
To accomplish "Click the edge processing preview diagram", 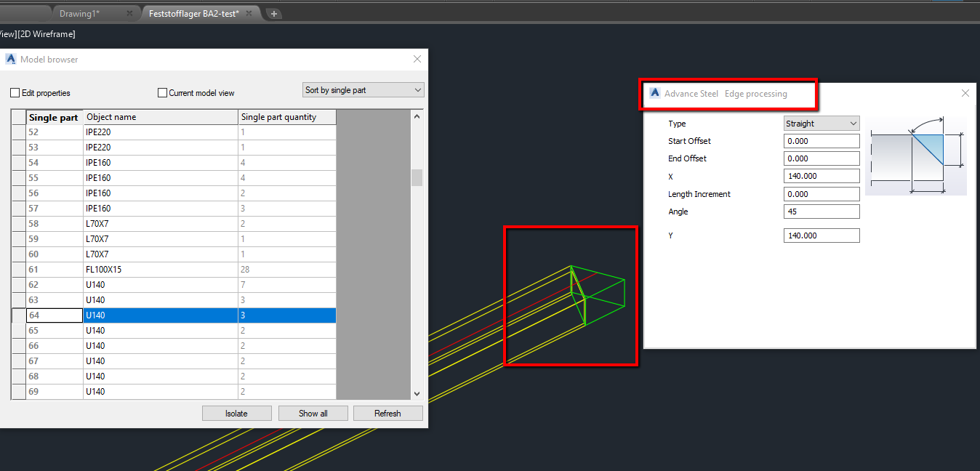I will [916, 155].
